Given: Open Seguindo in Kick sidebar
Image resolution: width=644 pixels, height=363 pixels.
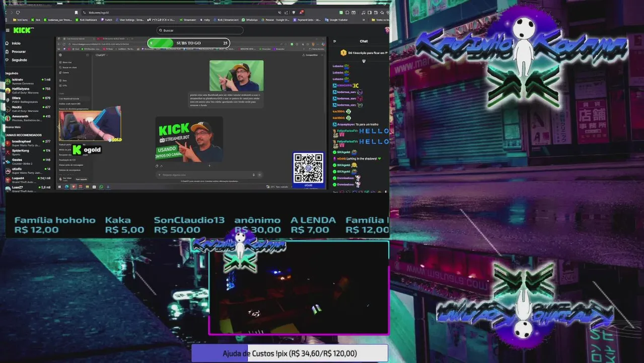Looking at the screenshot, I should click(19, 59).
